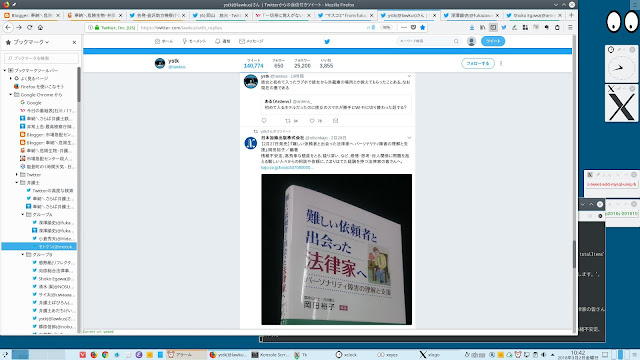Open the first tweet's options chevron
The width and height of the screenshot is (640, 360).
pos(409,76)
